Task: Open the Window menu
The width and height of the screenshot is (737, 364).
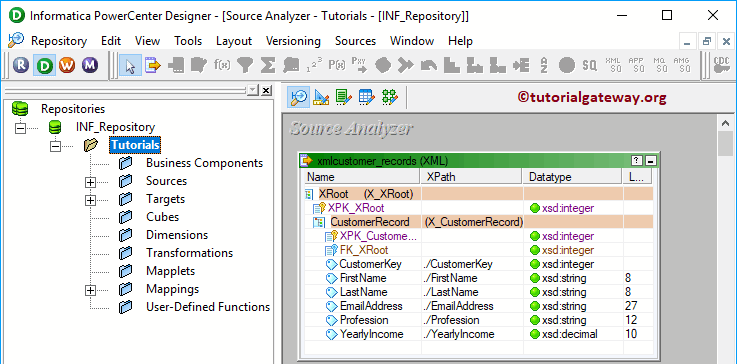Action: (412, 41)
